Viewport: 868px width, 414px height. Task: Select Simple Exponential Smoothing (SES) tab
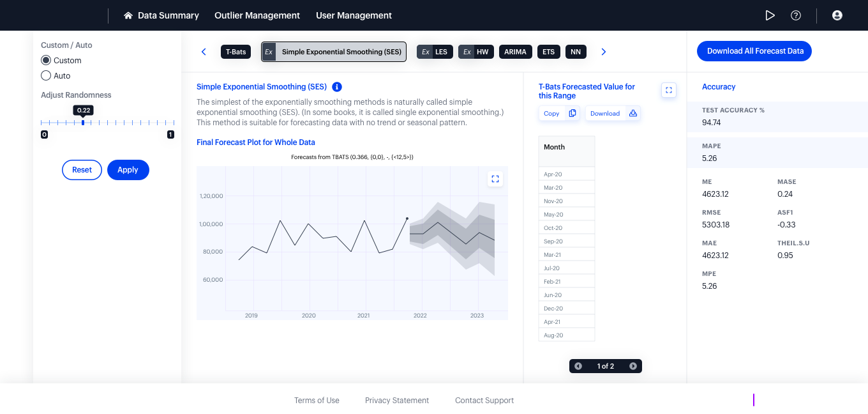(x=334, y=52)
